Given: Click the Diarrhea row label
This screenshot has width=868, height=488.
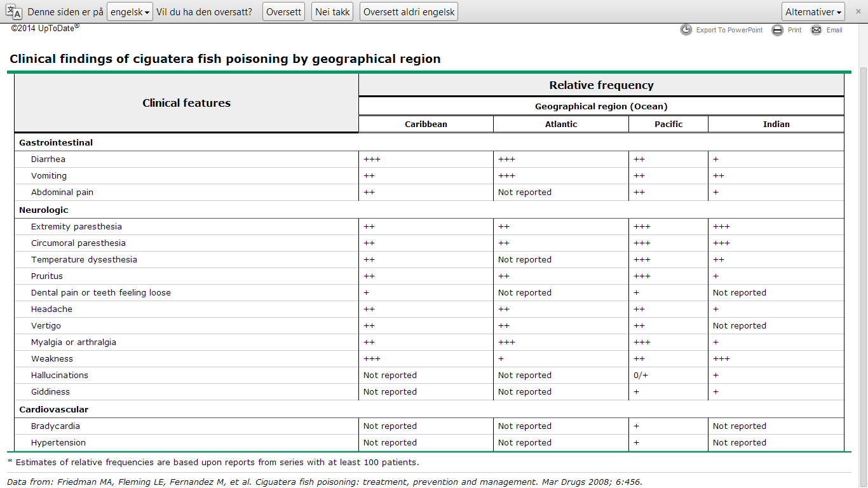Looking at the screenshot, I should click(48, 159).
